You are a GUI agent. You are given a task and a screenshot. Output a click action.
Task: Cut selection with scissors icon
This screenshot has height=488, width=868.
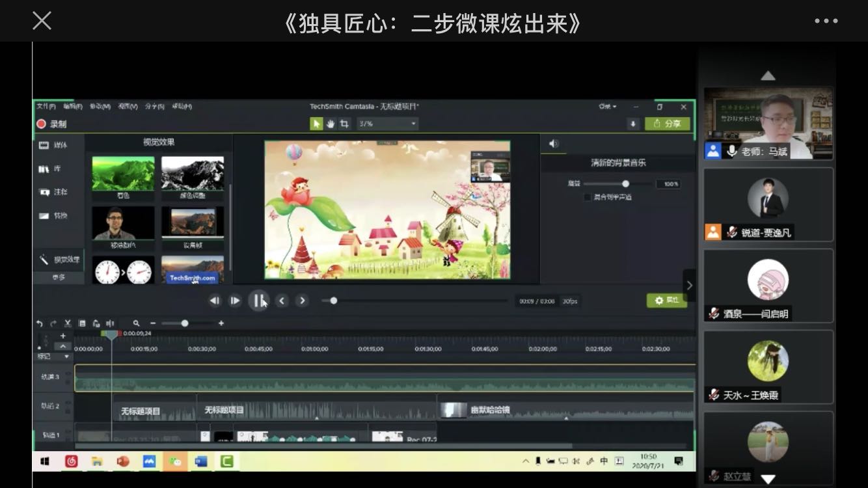(67, 323)
